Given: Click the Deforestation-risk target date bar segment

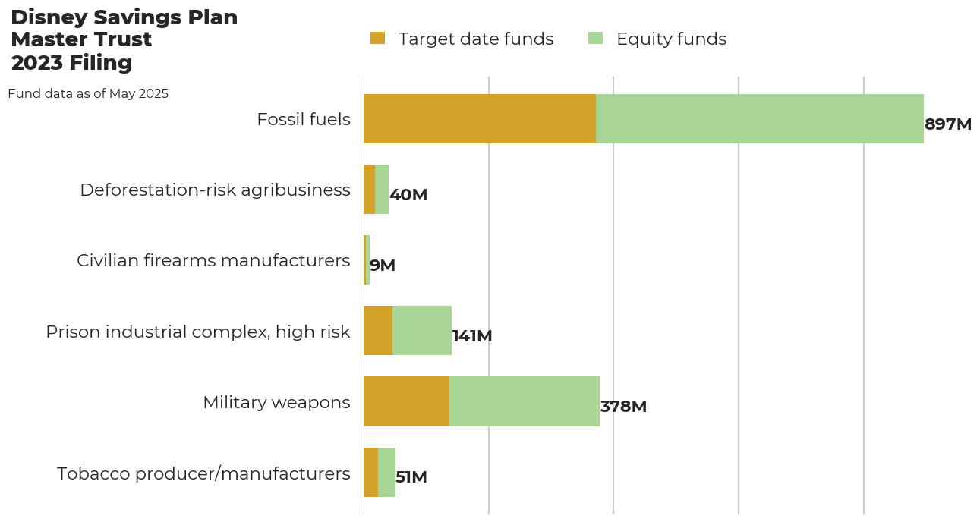Looking at the screenshot, I should pyautogui.click(x=369, y=190).
